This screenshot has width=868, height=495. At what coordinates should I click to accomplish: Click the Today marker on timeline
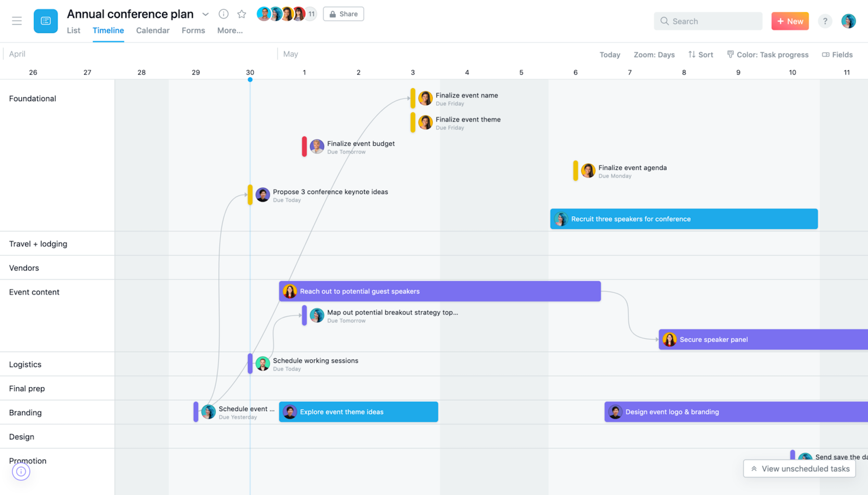[x=250, y=79]
